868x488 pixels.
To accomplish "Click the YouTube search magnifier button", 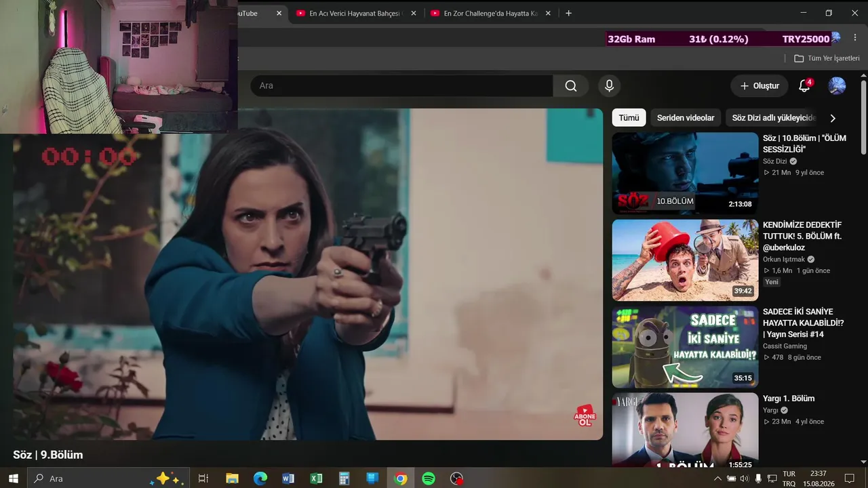I will 571,85.
